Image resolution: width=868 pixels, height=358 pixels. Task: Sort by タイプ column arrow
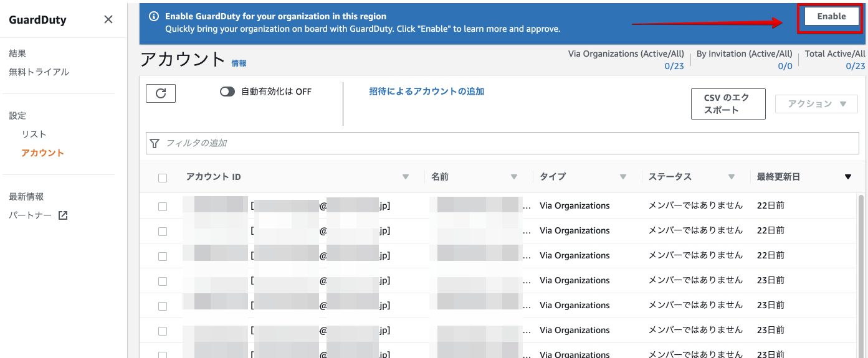coord(623,177)
